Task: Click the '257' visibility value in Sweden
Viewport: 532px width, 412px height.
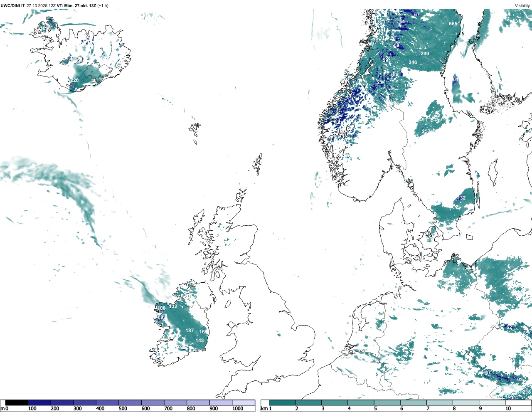Action: (x=426, y=131)
